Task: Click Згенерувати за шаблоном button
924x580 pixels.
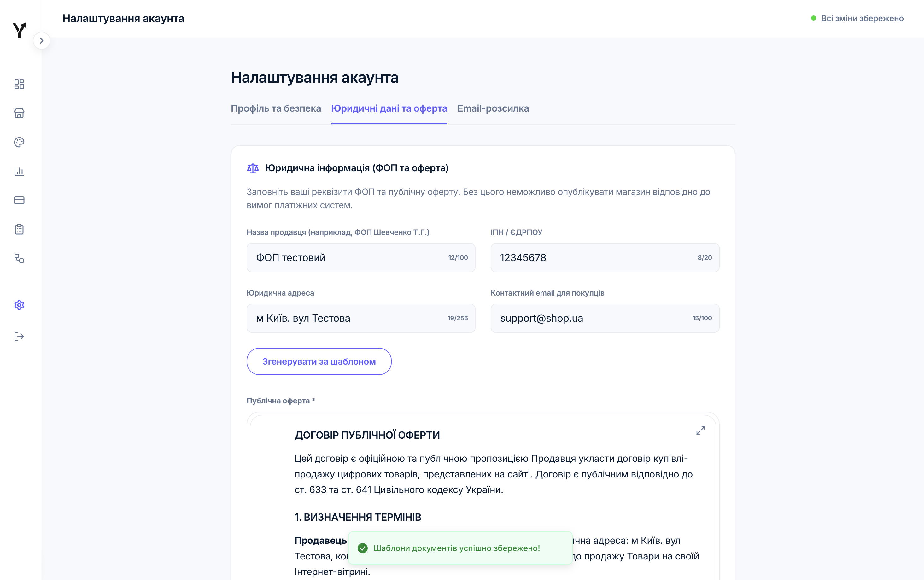Action: click(319, 361)
